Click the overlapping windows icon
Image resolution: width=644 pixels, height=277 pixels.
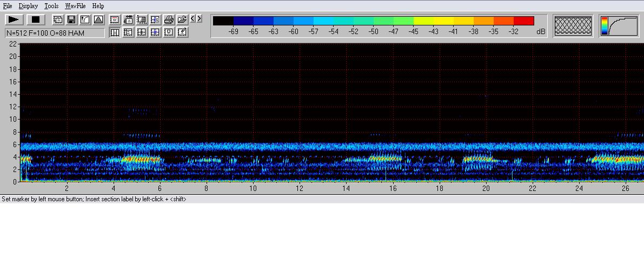[58, 20]
